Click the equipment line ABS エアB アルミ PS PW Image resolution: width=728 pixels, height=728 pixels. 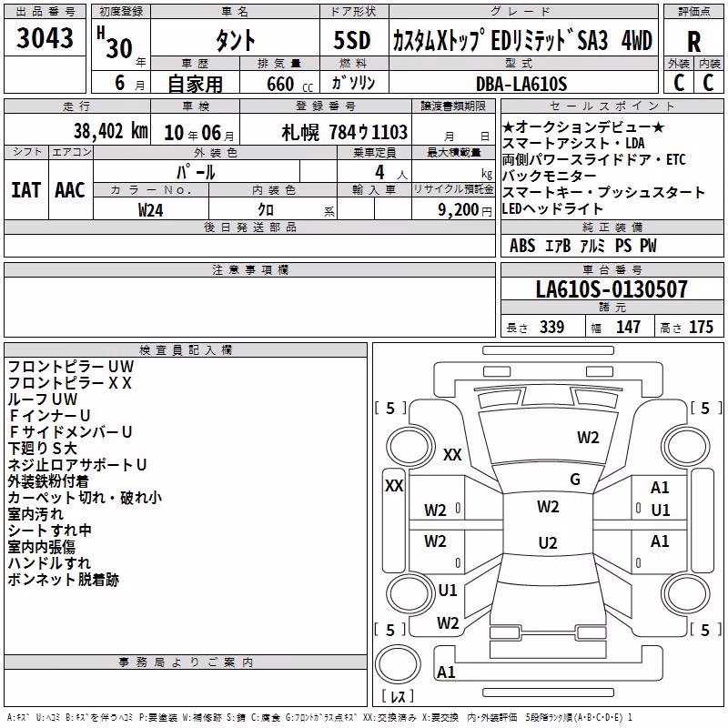click(582, 246)
